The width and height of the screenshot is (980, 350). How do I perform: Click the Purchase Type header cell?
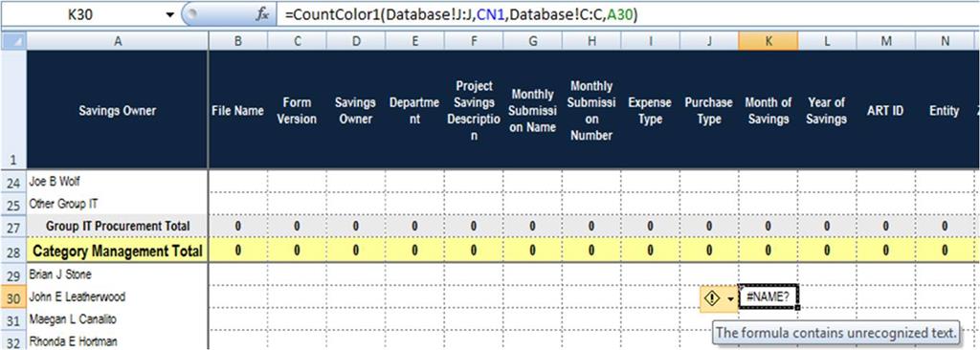pyautogui.click(x=709, y=110)
